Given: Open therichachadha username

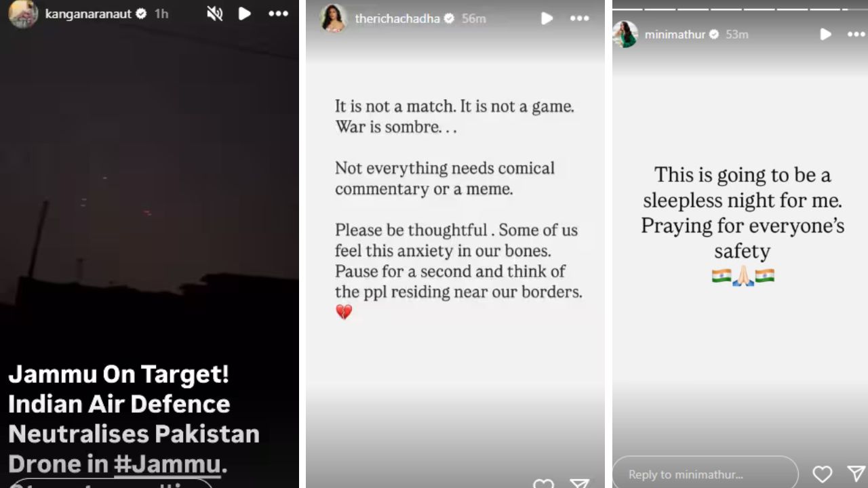Looking at the screenshot, I should (x=398, y=19).
